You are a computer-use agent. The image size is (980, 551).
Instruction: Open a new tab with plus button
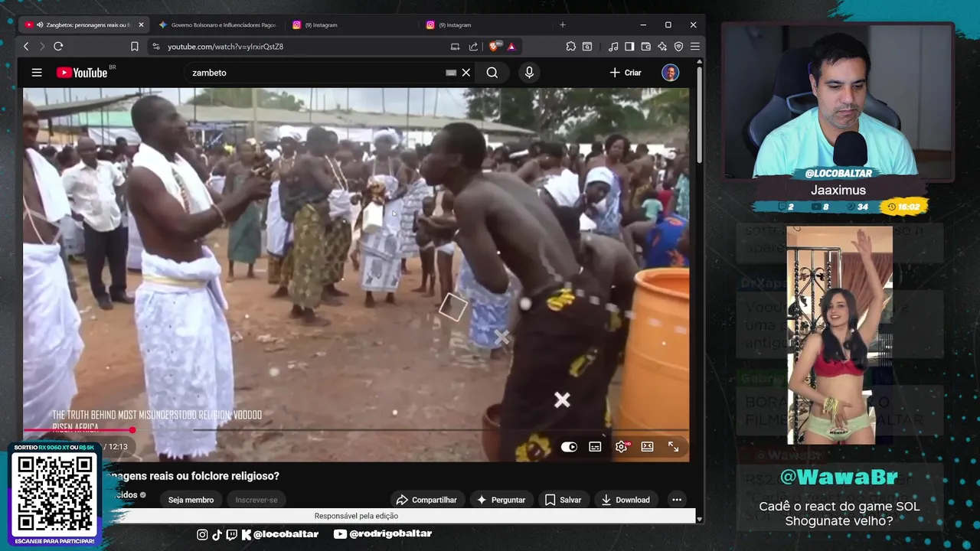(x=563, y=25)
